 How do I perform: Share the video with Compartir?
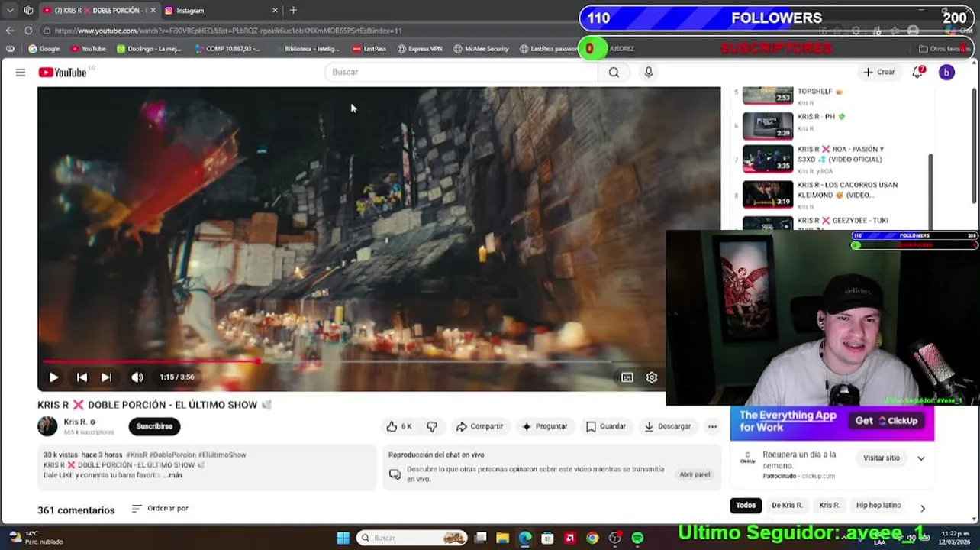[x=479, y=426]
